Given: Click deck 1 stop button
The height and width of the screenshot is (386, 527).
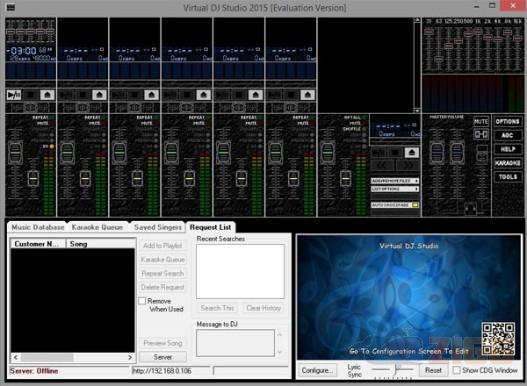Looking at the screenshot, I should (31, 95).
